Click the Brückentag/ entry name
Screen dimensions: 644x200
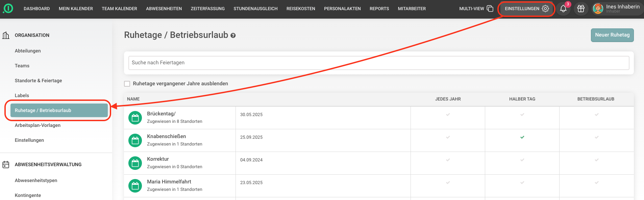coord(161,114)
